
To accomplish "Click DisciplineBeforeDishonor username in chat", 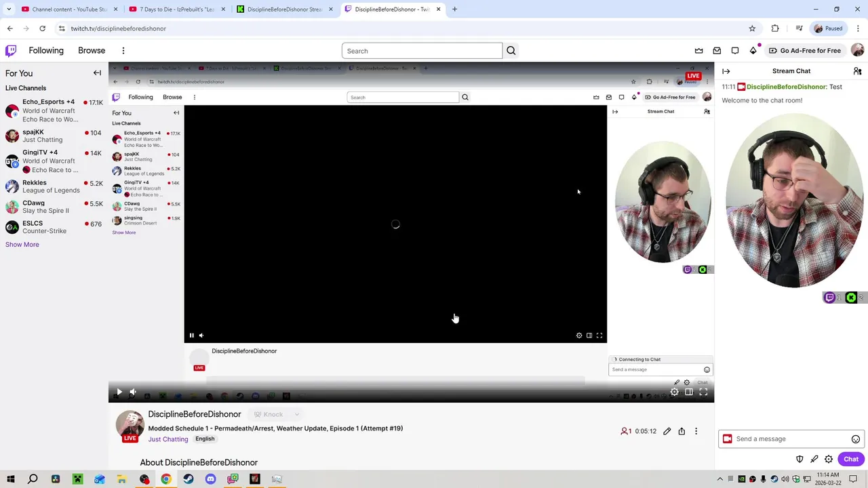I will (787, 87).
